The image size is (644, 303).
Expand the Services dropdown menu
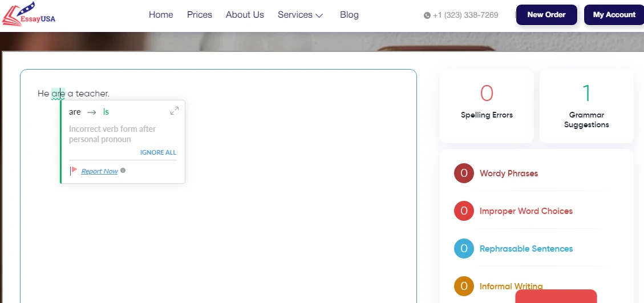coord(300,15)
